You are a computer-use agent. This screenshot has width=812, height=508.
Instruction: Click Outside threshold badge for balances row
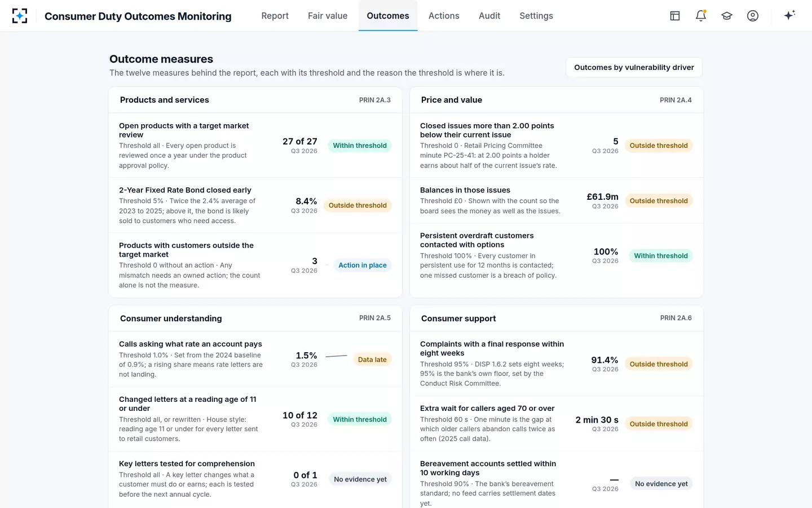[x=659, y=201]
